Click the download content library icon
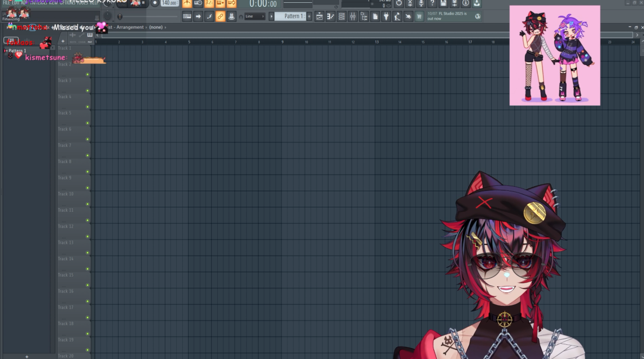The height and width of the screenshot is (359, 644). pyautogui.click(x=476, y=3)
